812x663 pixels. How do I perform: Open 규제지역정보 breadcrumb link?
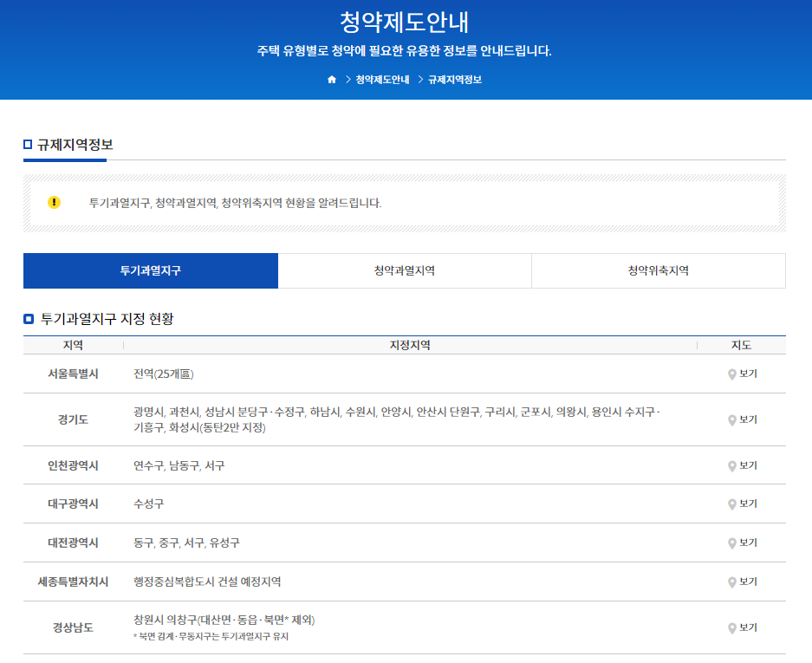click(x=455, y=79)
